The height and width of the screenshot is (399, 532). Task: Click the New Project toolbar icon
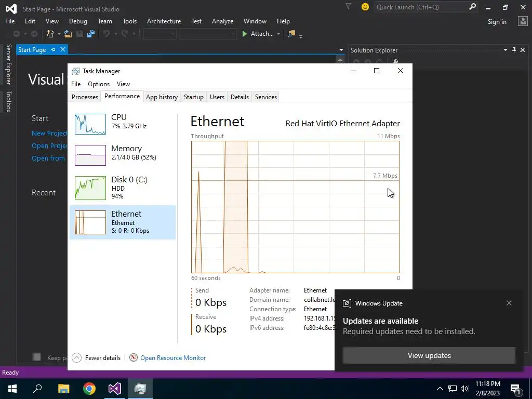(x=50, y=34)
